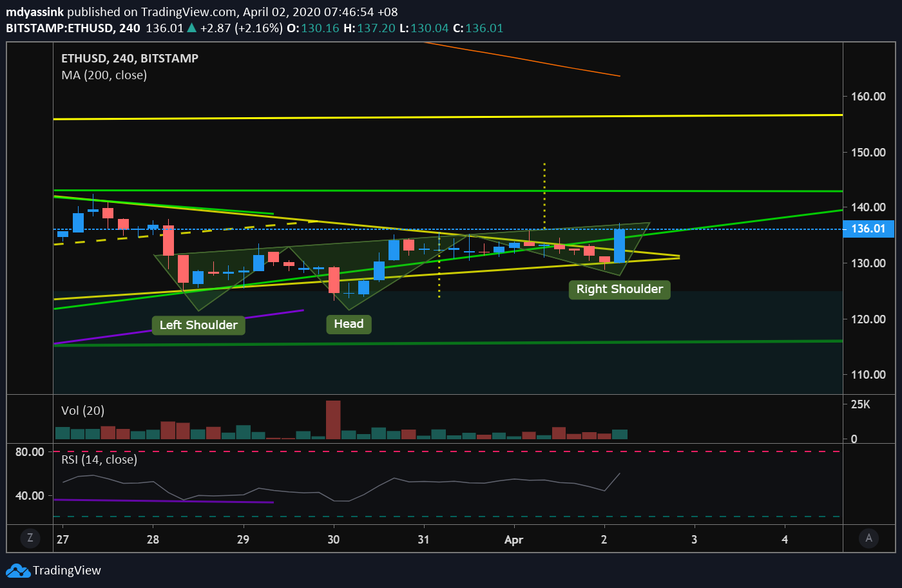Click the 31 date label on time axis

(x=423, y=539)
